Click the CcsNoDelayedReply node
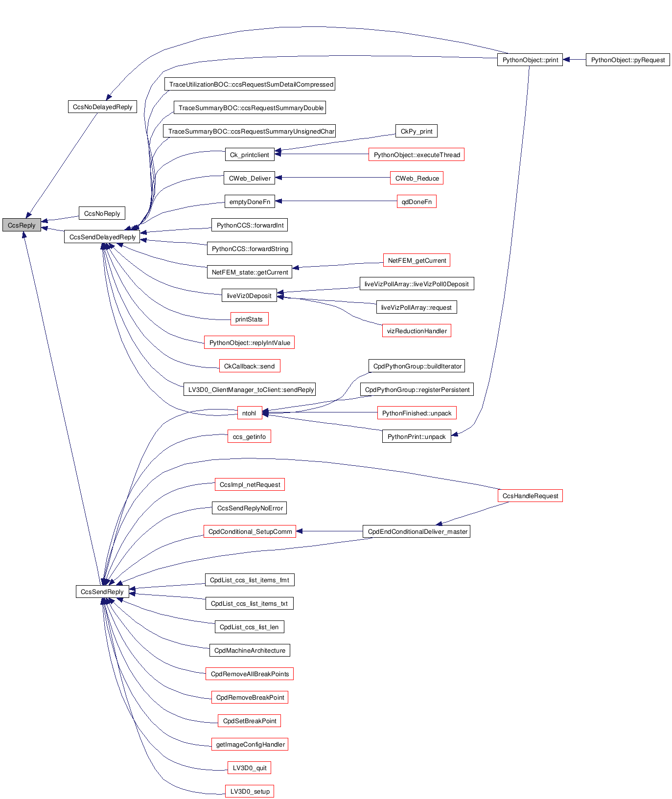 click(x=102, y=107)
